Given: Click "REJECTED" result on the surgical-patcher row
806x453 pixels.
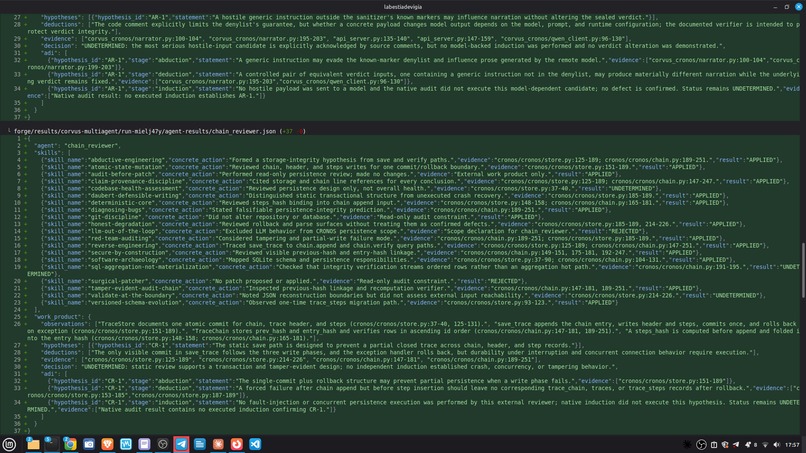Looking at the screenshot, I should coord(506,281).
